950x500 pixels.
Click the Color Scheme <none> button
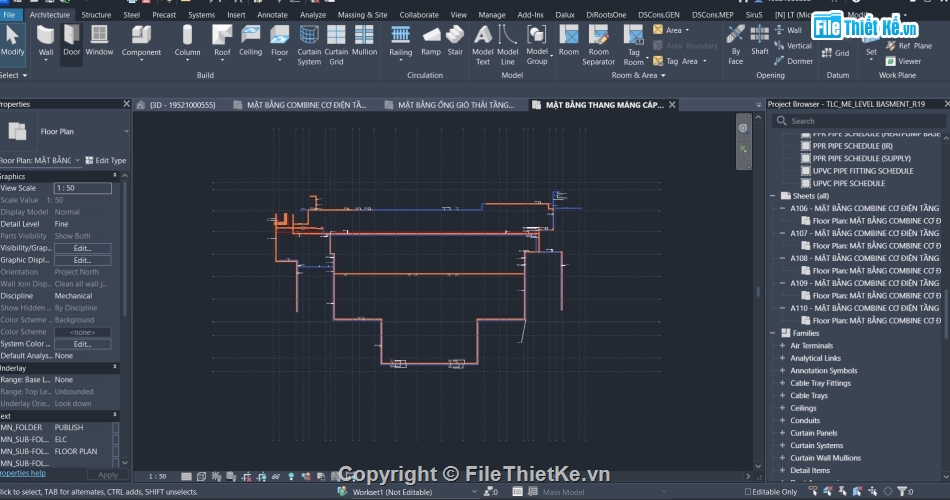tap(82, 332)
